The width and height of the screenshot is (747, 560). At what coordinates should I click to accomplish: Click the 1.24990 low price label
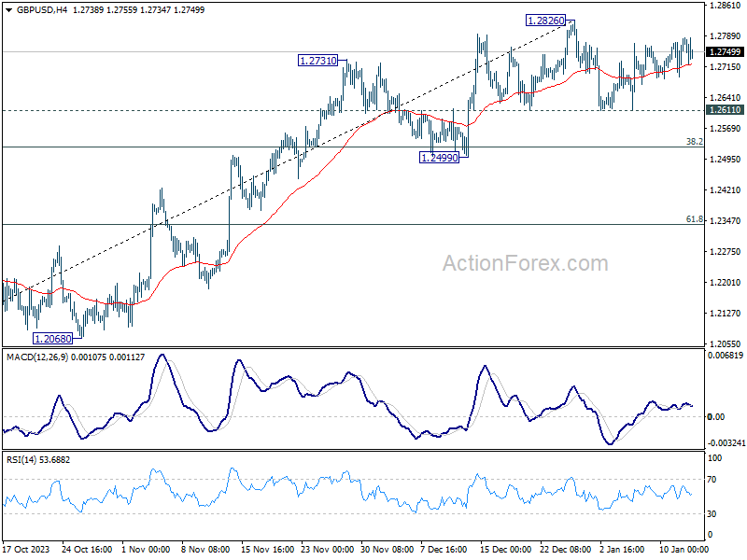coord(439,158)
